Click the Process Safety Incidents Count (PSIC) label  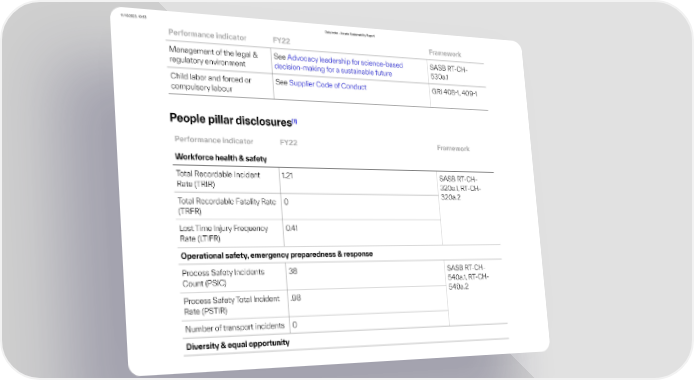click(223, 278)
